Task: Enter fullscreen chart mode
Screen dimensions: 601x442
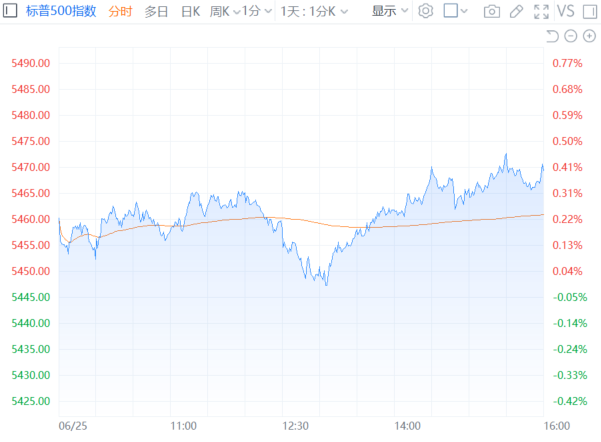Action: pos(541,11)
